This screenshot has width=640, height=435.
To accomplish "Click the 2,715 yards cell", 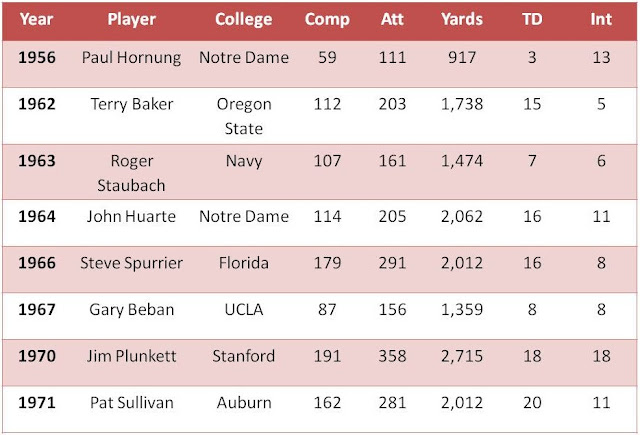I will [x=462, y=357].
